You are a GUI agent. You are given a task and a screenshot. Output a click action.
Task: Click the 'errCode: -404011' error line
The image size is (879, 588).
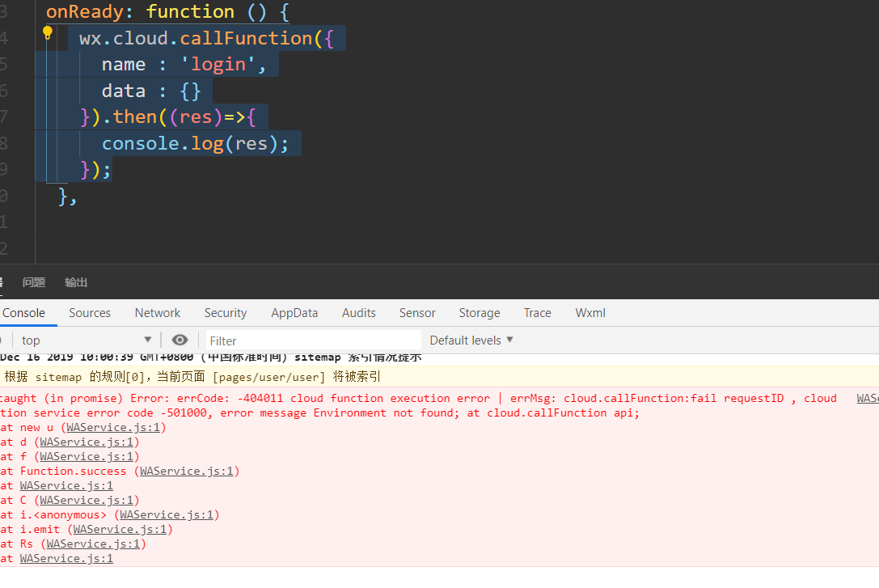[418, 399]
